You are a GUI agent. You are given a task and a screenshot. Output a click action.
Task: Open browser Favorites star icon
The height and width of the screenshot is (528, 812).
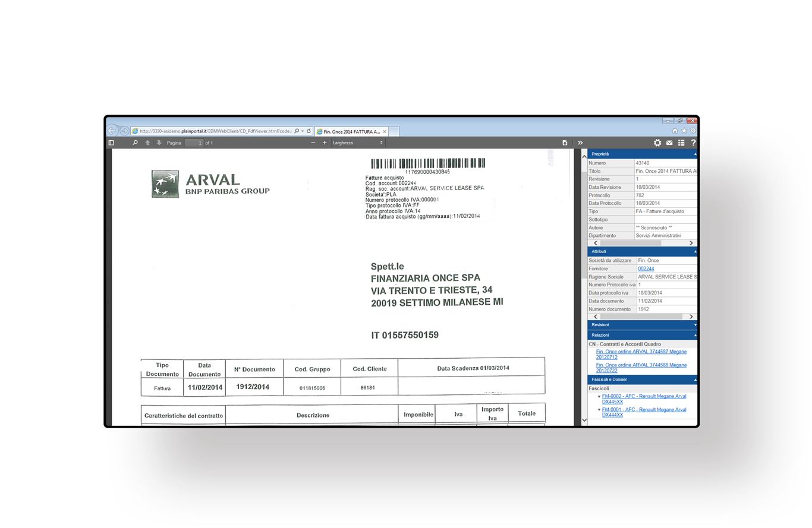(x=684, y=131)
